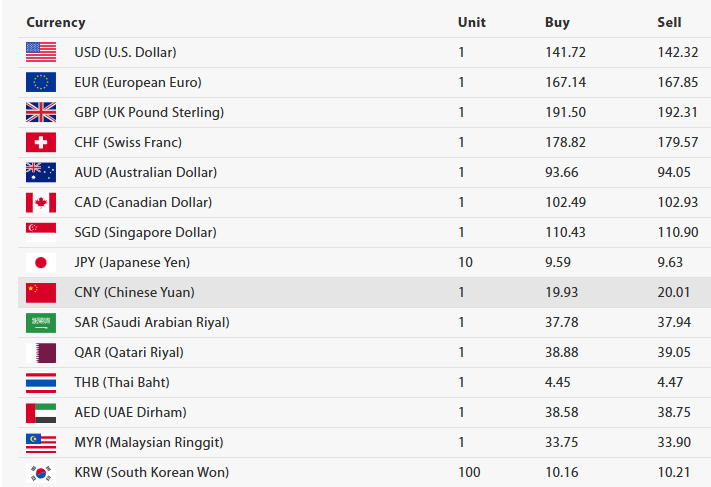The height and width of the screenshot is (487, 711).
Task: Click the USD buy rate 141.72
Action: (x=564, y=52)
